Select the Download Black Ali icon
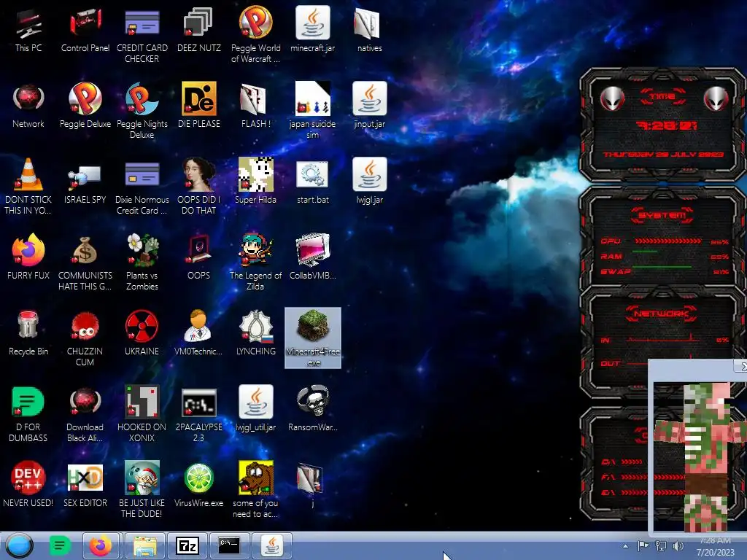The width and height of the screenshot is (747, 560). pyautogui.click(x=85, y=402)
